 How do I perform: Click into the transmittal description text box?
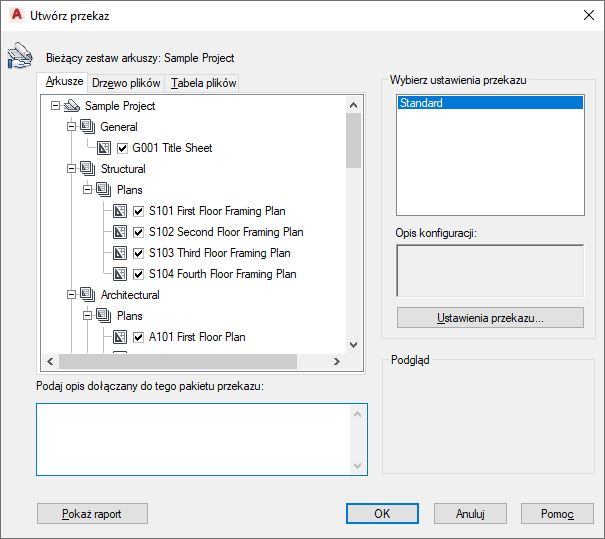pyautogui.click(x=193, y=438)
